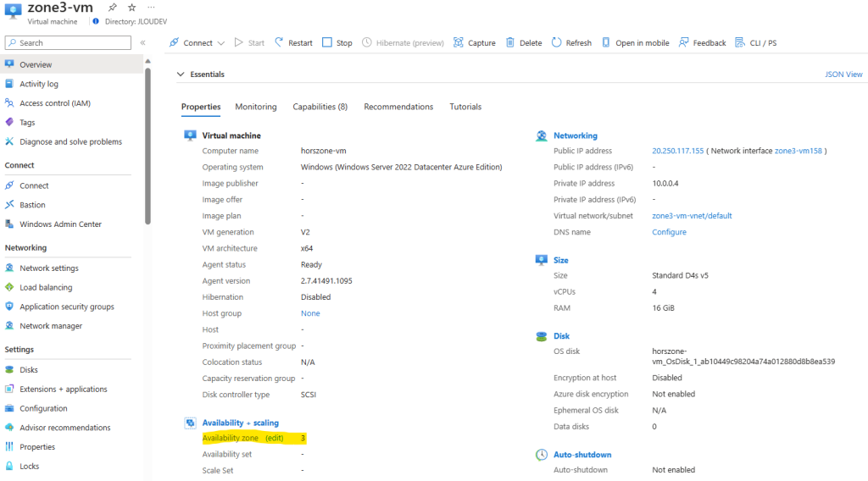Select the Properties tab
The width and height of the screenshot is (868, 481).
pos(201,107)
